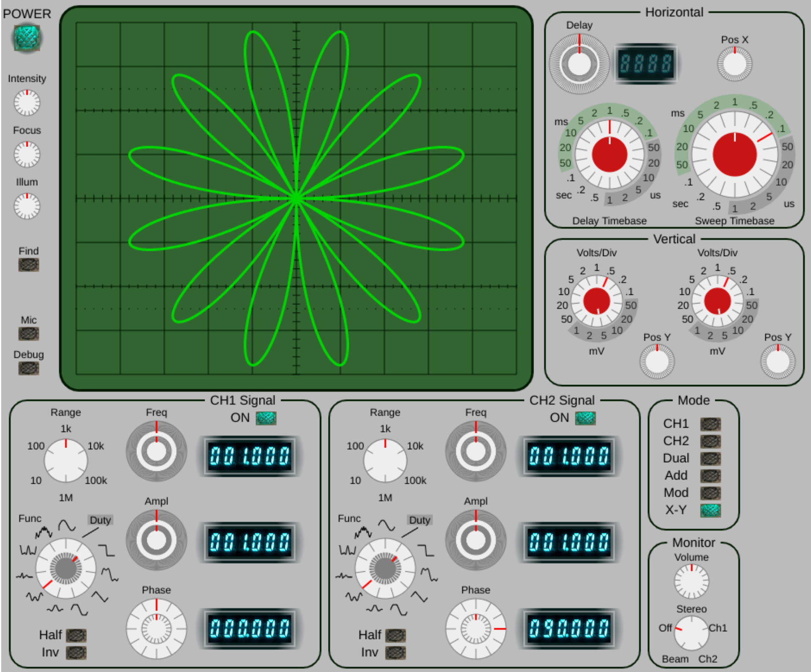The image size is (811, 672).
Task: Click the CH1 Freq knob
Action: (x=156, y=451)
